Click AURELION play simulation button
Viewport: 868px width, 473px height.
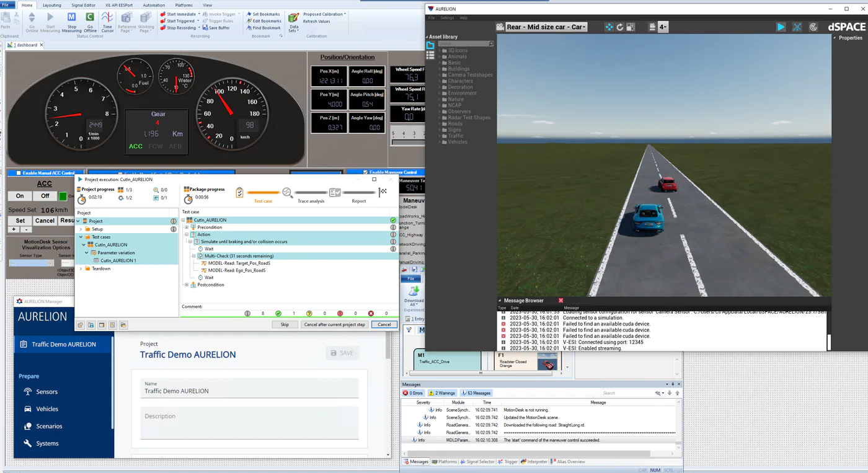781,27
